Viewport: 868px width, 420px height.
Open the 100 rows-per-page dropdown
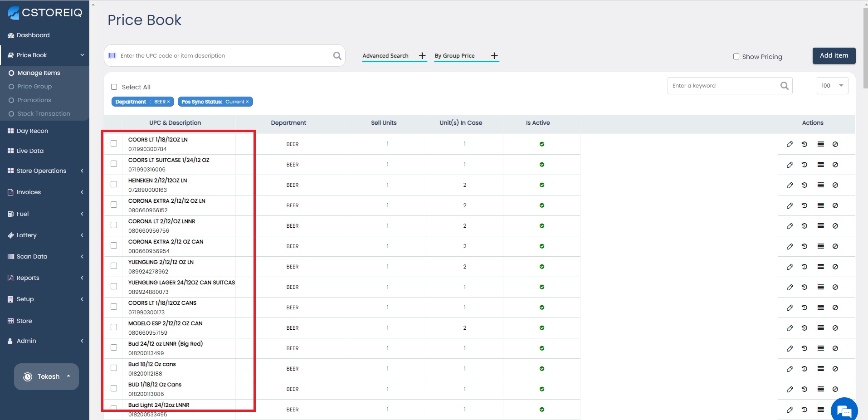(832, 86)
